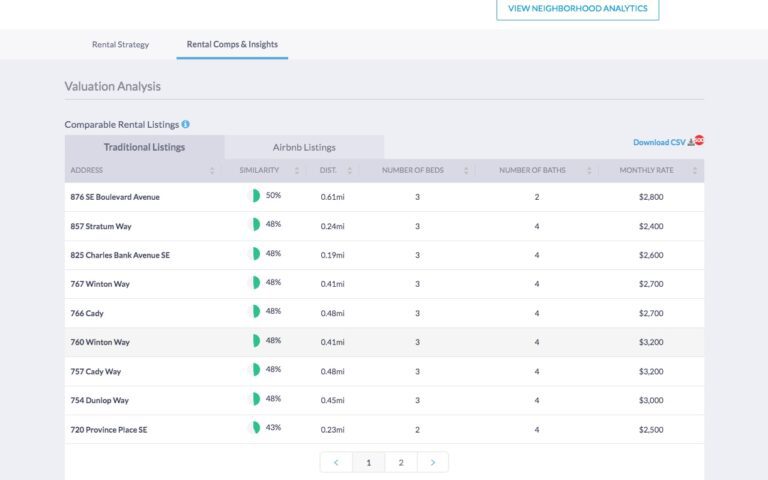The width and height of the screenshot is (768, 480).
Task: Jump to page 2 of listings
Action: tap(401, 462)
